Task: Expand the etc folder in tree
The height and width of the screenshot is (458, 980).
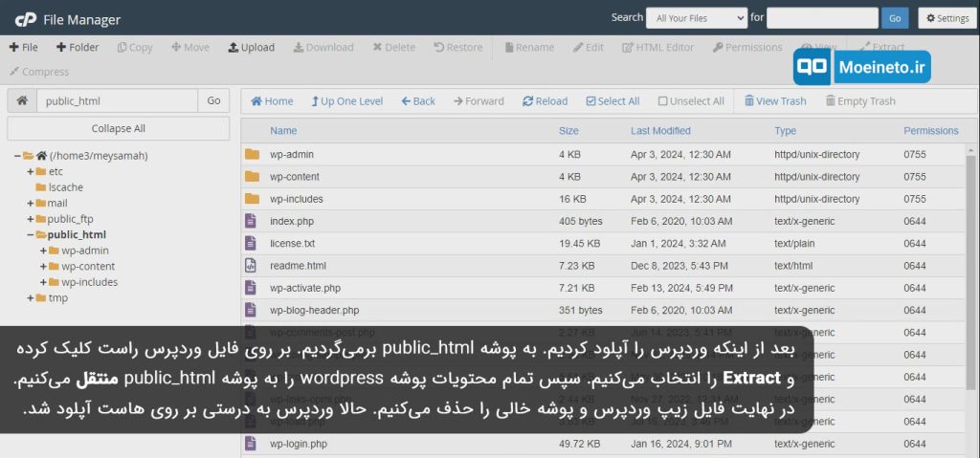Action: point(30,172)
